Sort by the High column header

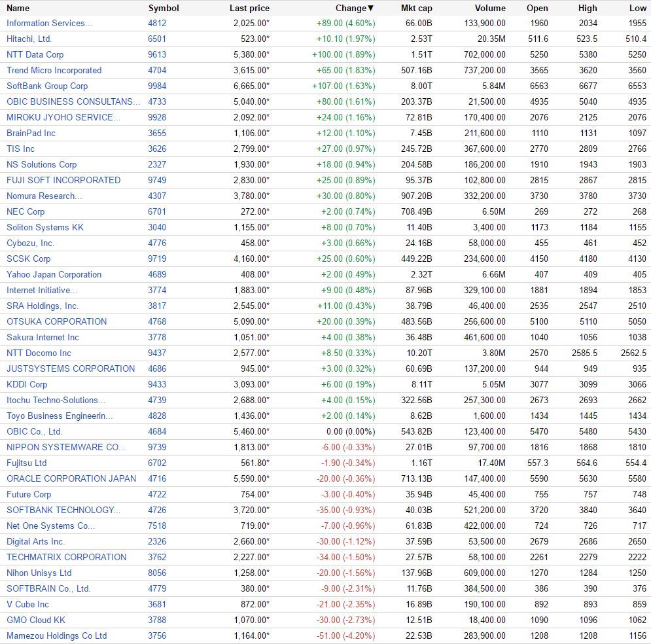[588, 8]
